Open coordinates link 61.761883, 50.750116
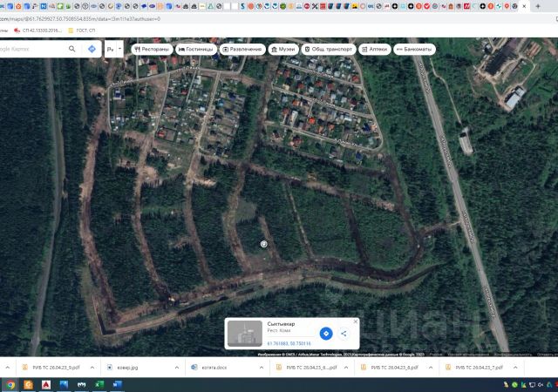558x392 pixels. 289,343
